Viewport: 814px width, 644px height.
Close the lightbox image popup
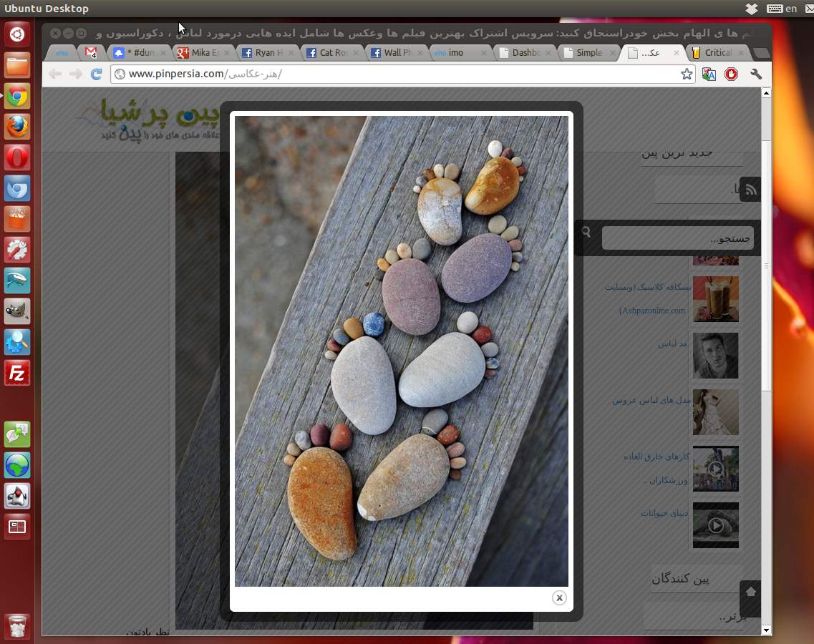pos(559,597)
